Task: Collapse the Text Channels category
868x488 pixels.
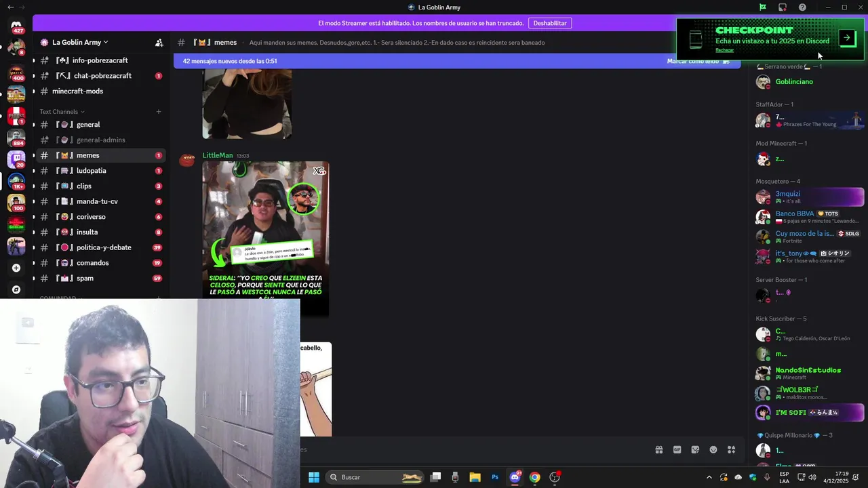Action: coord(62,112)
